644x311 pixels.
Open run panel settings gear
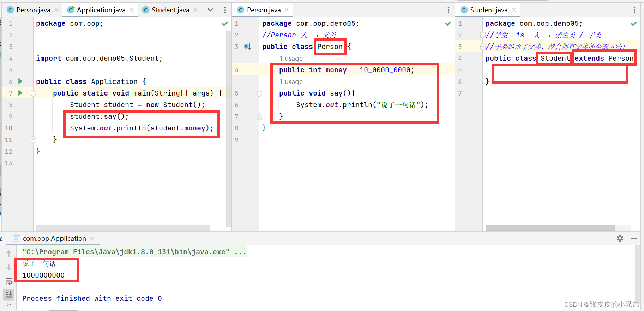620,239
